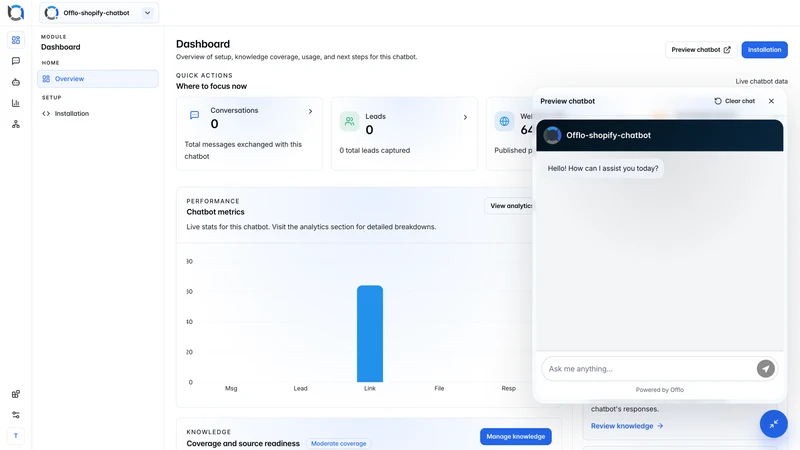800x450 pixels.
Task: Open the chatbot robot icon in sidebar
Action: point(16,82)
